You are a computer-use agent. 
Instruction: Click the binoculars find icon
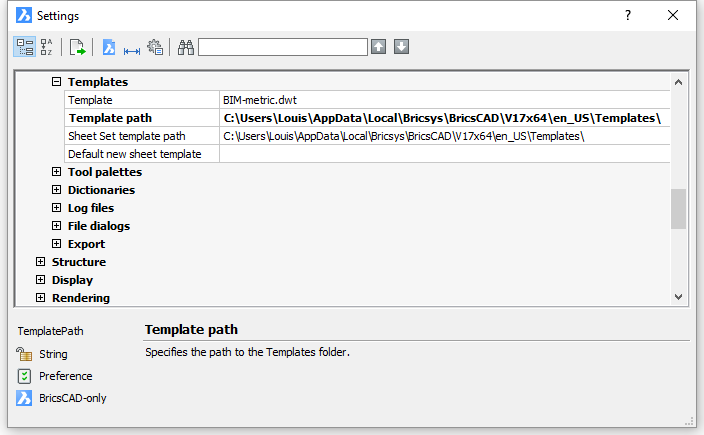coord(185,47)
